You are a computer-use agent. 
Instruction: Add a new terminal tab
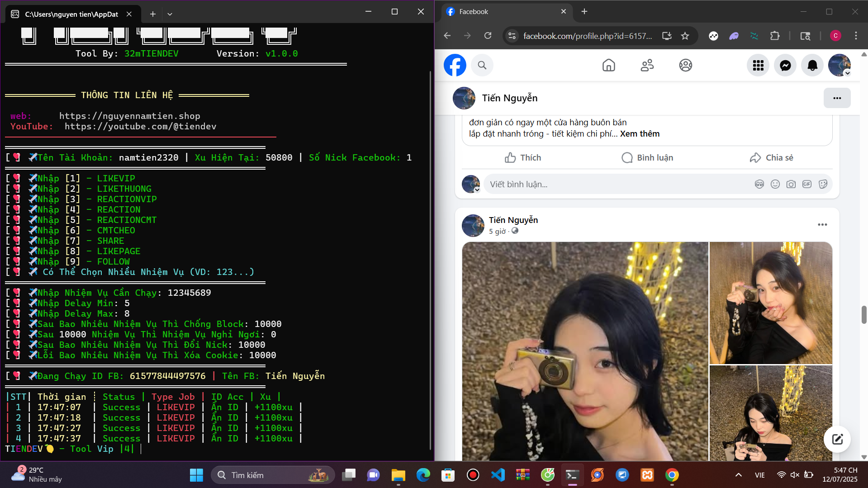tap(153, 14)
